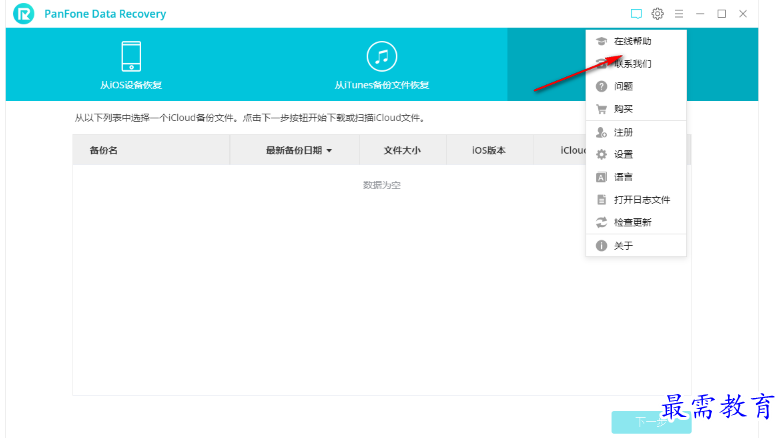Click the user icon beside 注册
Screen dimensions: 783x438
tap(601, 132)
